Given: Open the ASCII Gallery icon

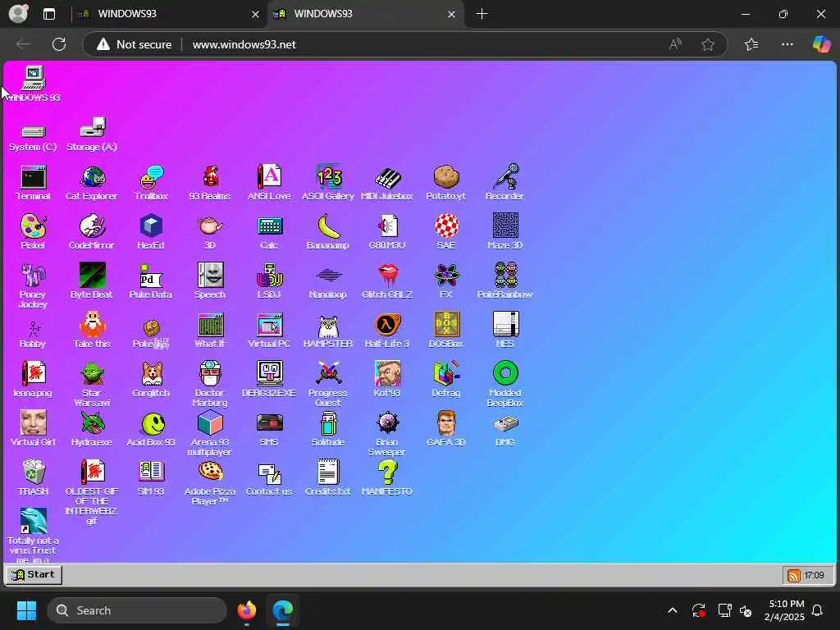Looking at the screenshot, I should pos(328,183).
